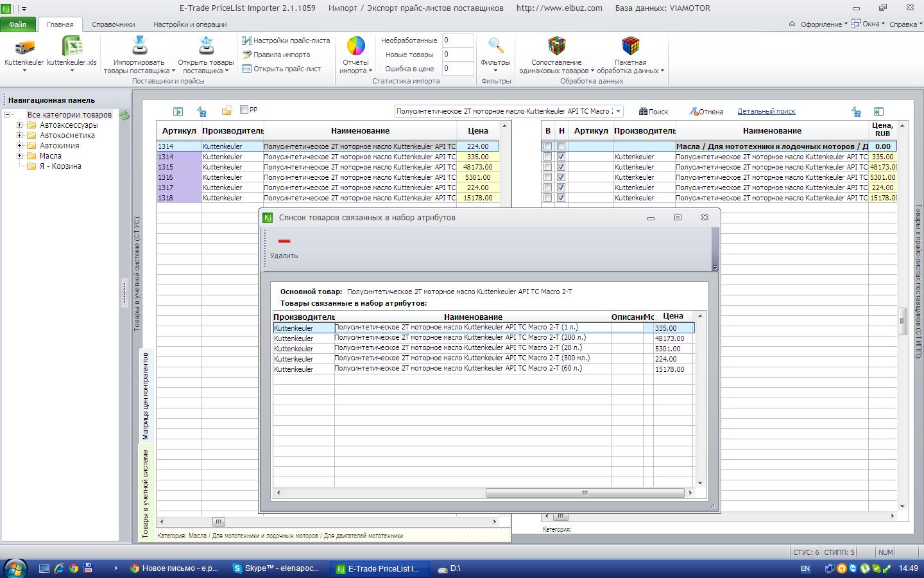The width and height of the screenshot is (924, 578).
Task: Open the Файл menu
Action: click(x=18, y=24)
